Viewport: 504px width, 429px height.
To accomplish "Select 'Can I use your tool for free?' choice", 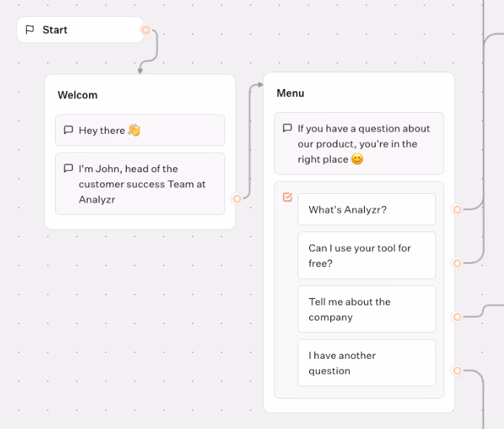I will pyautogui.click(x=366, y=255).
